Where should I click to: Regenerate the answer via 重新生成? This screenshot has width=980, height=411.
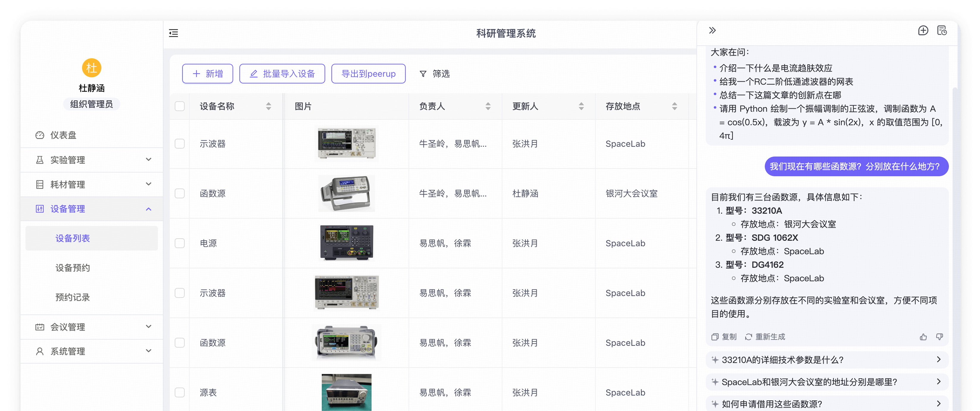765,337
